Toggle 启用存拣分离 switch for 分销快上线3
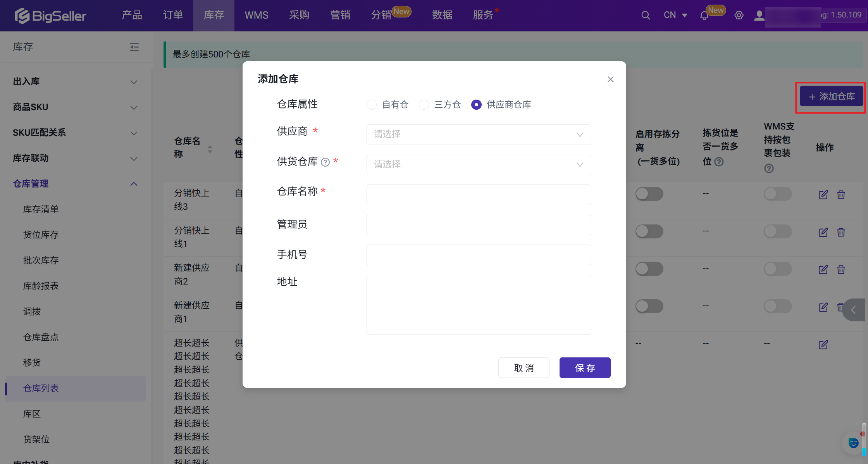The height and width of the screenshot is (464, 868). coord(649,194)
